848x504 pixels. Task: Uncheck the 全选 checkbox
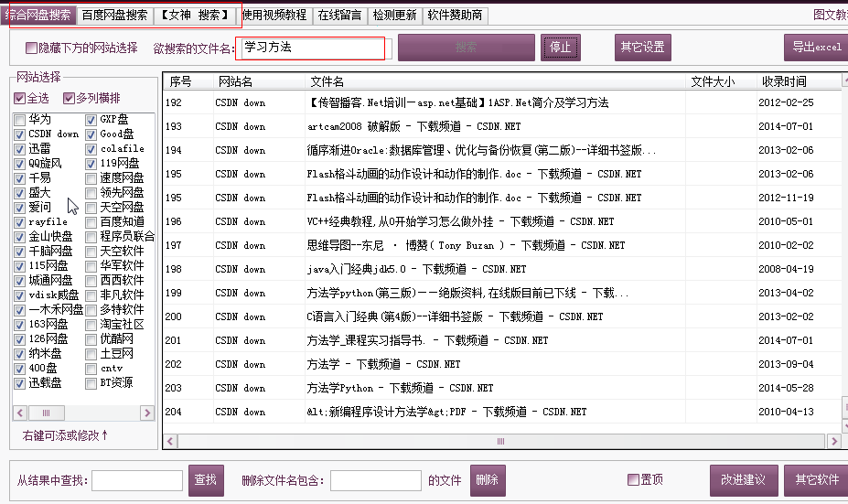point(20,99)
